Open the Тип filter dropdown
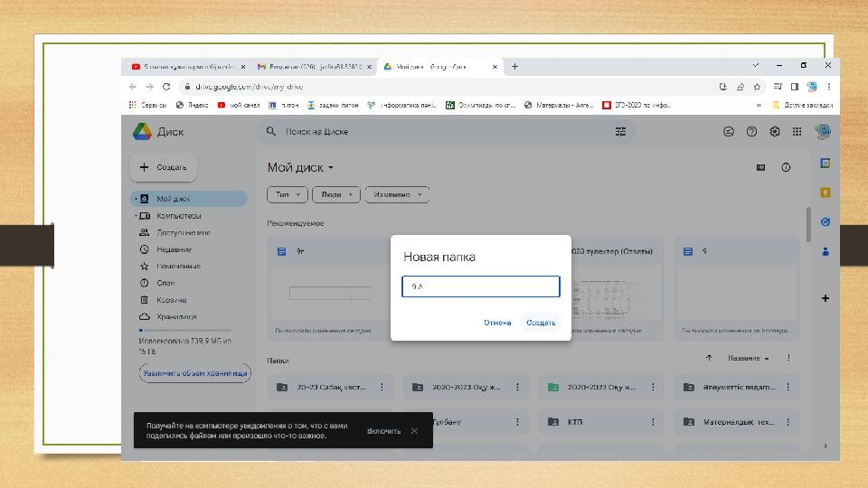868x488 pixels. (x=288, y=195)
